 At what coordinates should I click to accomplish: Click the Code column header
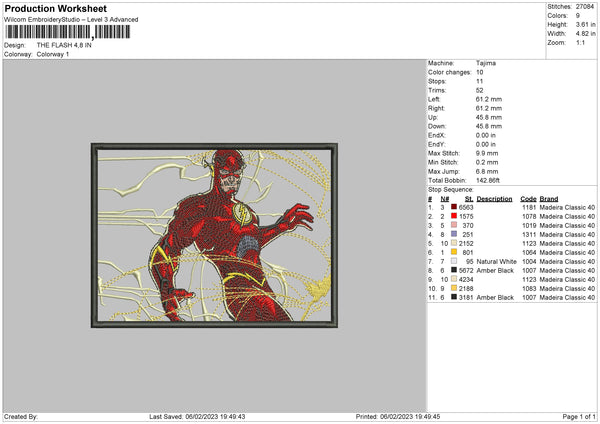[x=528, y=199]
